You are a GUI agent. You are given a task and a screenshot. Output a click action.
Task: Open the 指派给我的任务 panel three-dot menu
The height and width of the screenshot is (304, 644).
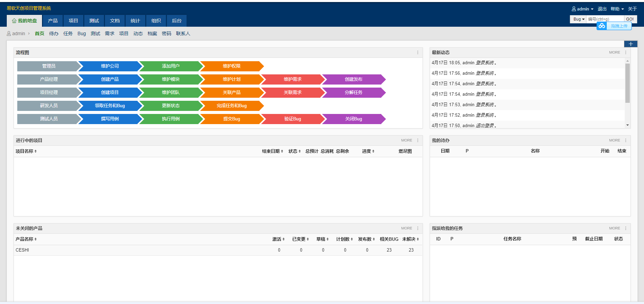click(625, 228)
